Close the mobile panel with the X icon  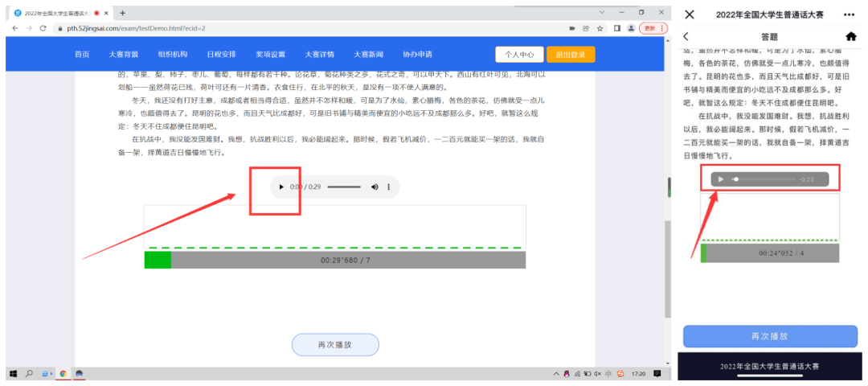pyautogui.click(x=690, y=14)
